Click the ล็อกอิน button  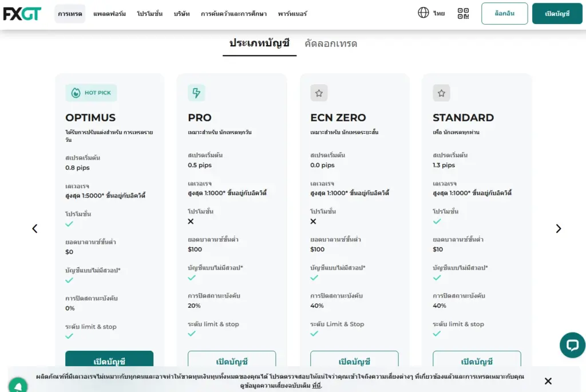pyautogui.click(x=504, y=13)
